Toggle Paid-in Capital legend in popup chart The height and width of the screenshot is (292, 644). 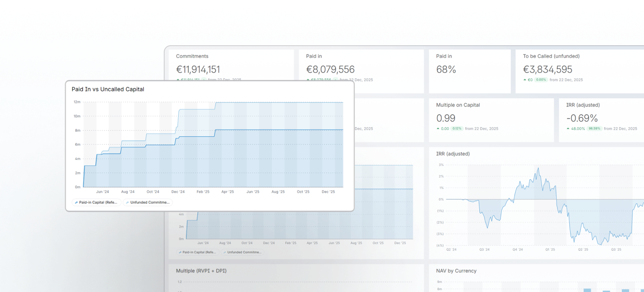point(96,202)
